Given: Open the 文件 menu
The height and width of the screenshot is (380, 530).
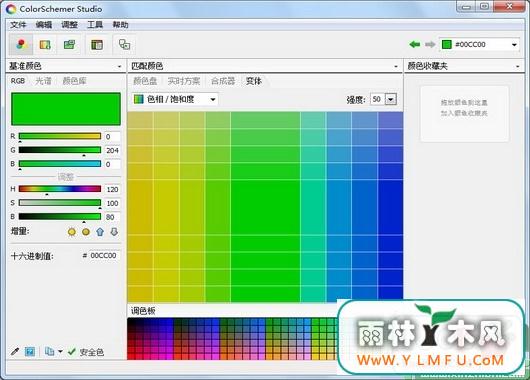Looking at the screenshot, I should click(18, 24).
